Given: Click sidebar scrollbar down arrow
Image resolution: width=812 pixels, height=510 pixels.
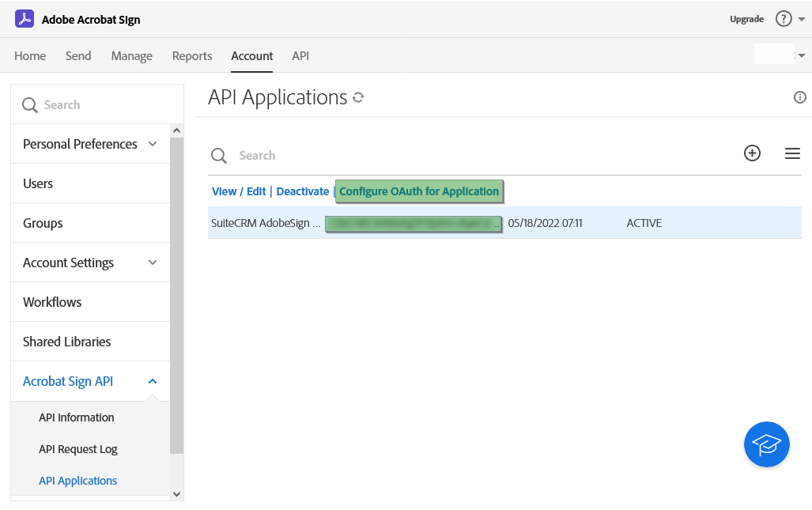Looking at the screenshot, I should click(176, 494).
